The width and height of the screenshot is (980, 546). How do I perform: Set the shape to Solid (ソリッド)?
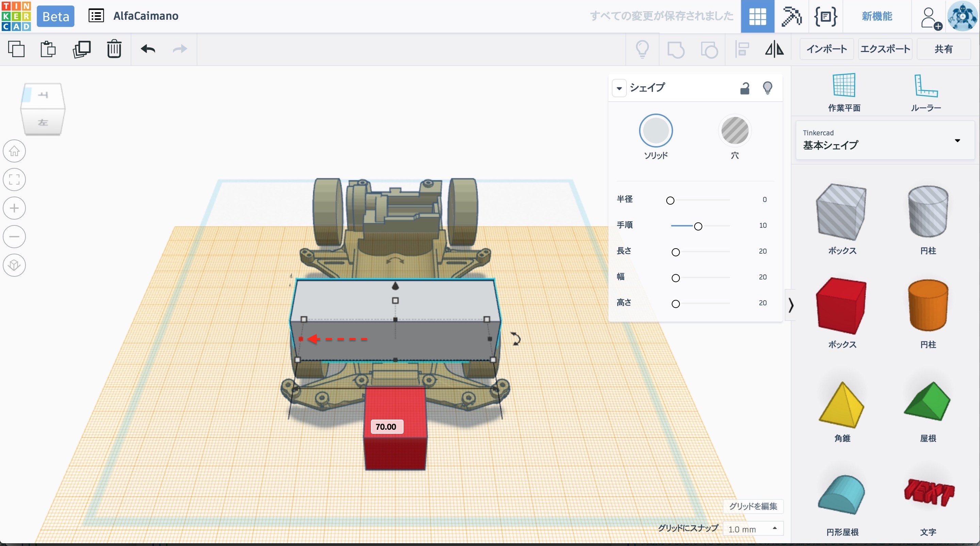(655, 131)
